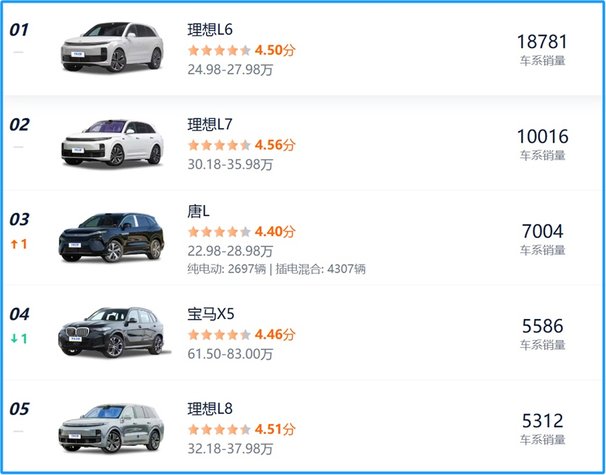Open the 理想L8 car thumbnail
This screenshot has height=475, width=606.
coord(111,428)
